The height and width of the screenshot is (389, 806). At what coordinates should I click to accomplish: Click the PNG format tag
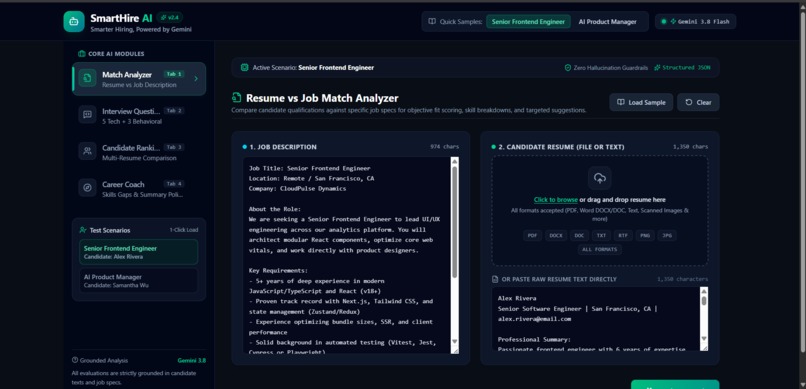[x=645, y=235]
